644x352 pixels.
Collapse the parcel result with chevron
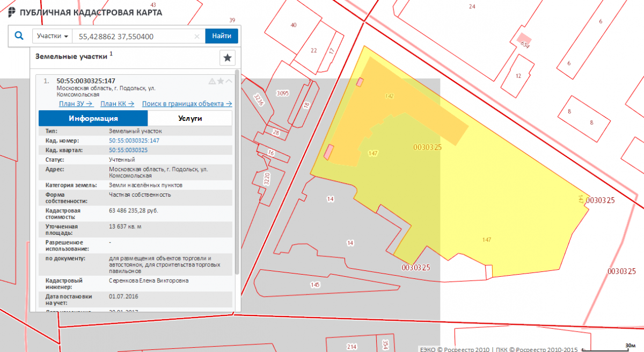tap(229, 81)
